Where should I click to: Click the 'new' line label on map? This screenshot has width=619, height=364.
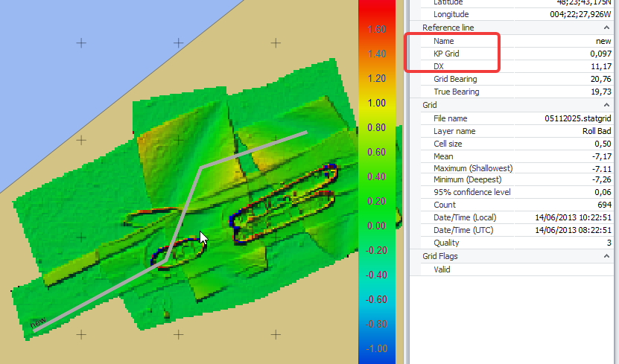[38, 322]
